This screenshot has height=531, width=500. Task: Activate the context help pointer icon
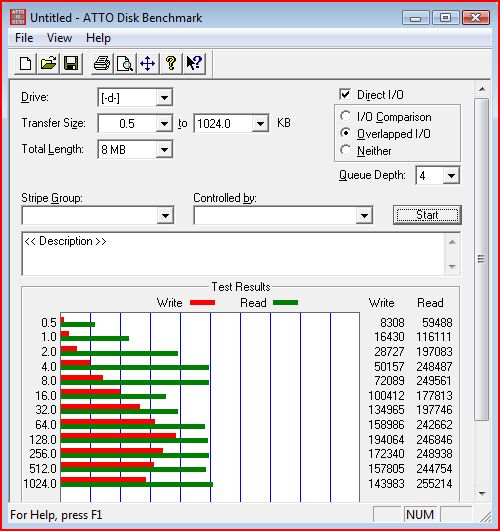click(194, 63)
